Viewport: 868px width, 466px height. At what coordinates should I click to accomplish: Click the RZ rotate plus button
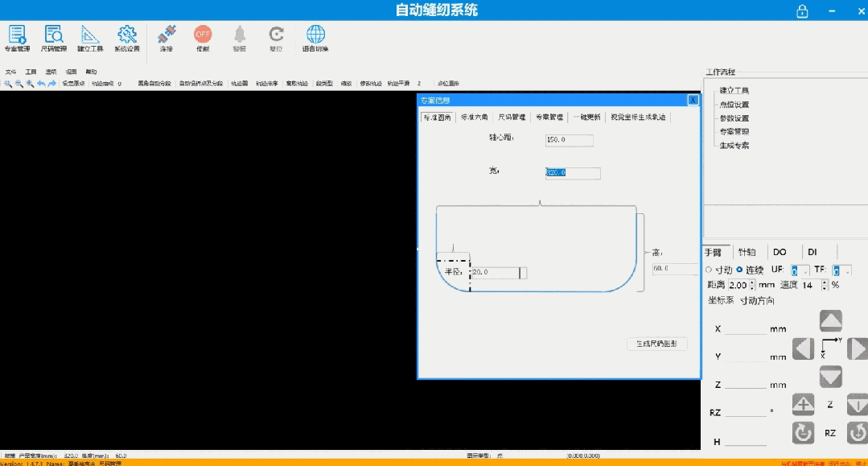pyautogui.click(x=858, y=433)
